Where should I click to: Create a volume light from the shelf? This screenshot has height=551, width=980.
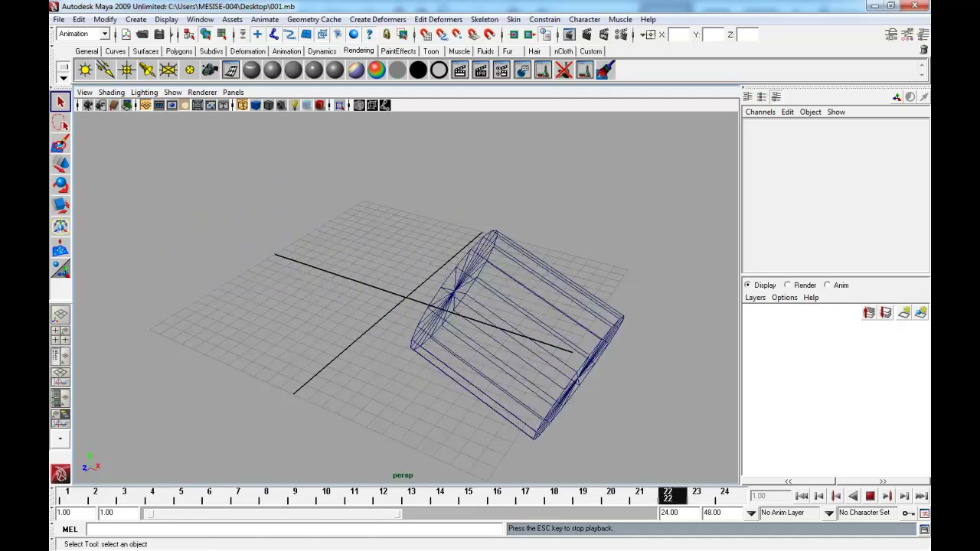point(189,70)
